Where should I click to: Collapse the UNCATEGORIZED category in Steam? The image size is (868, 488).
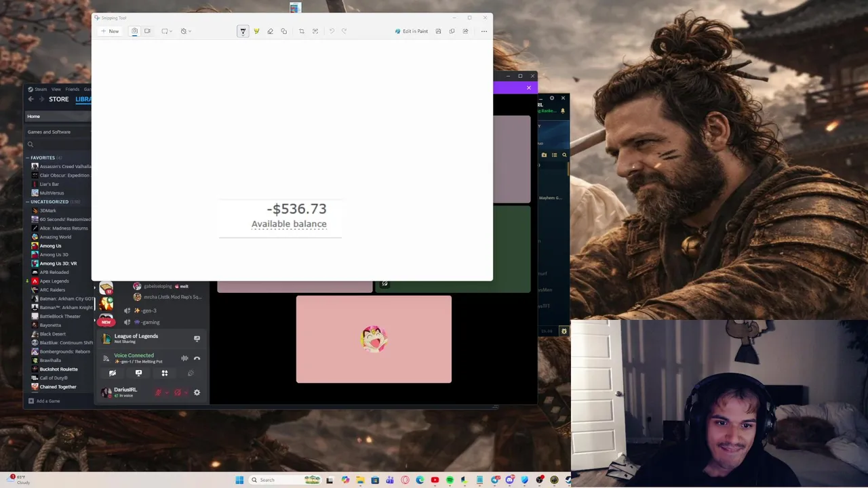coord(28,202)
